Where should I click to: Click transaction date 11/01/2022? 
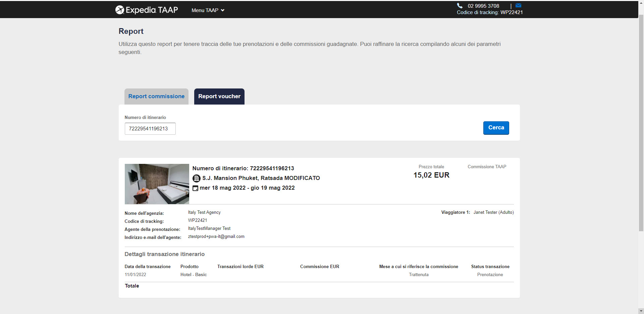(136, 275)
